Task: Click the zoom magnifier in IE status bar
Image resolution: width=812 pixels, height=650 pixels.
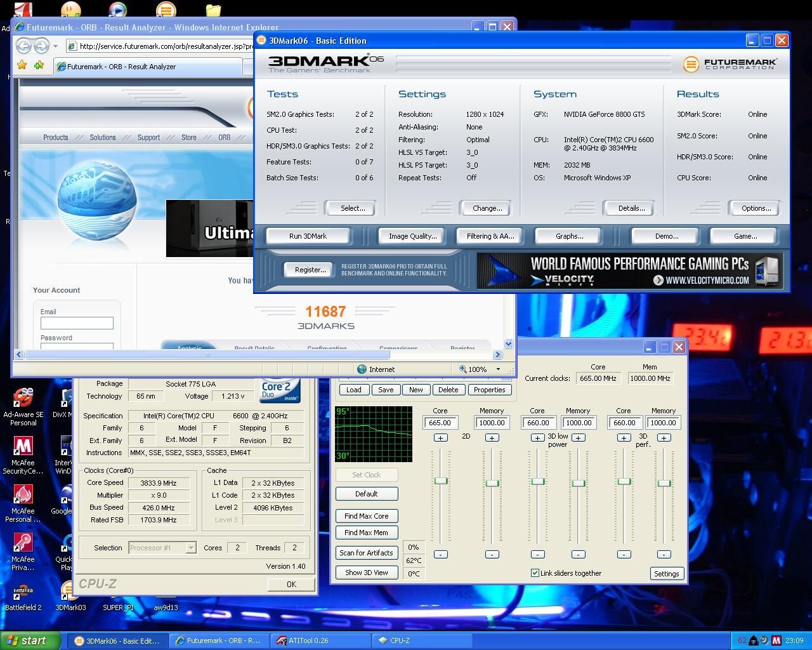Action: point(463,369)
